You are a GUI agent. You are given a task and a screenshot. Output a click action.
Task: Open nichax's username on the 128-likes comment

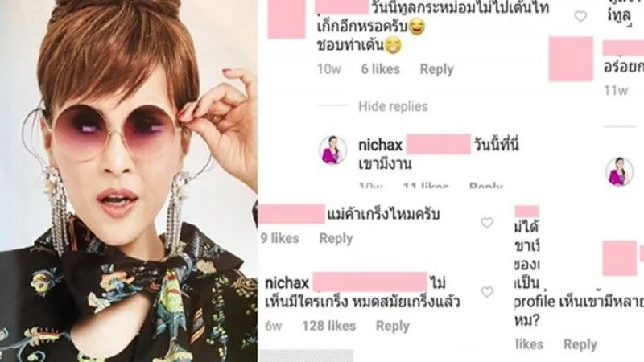click(x=287, y=283)
